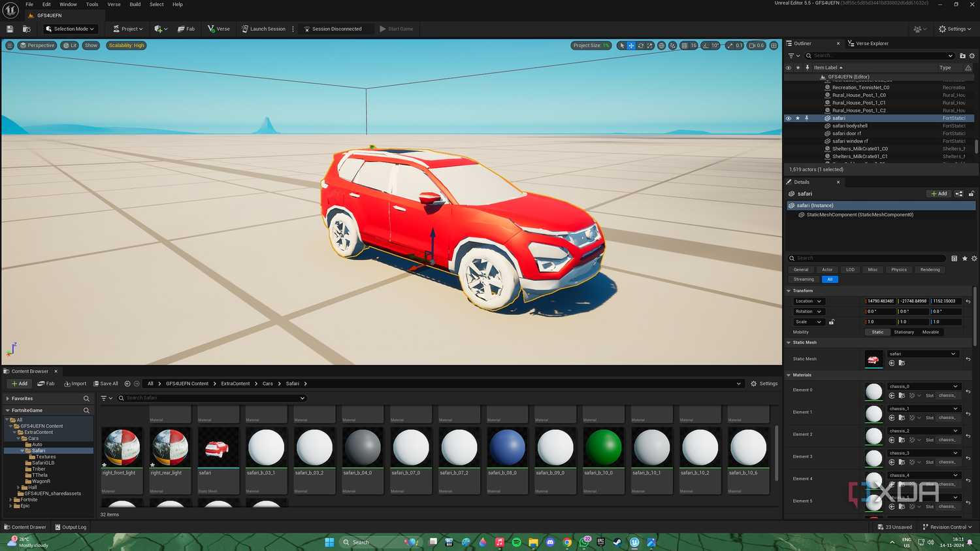Click the Search Safari input field

[212, 398]
